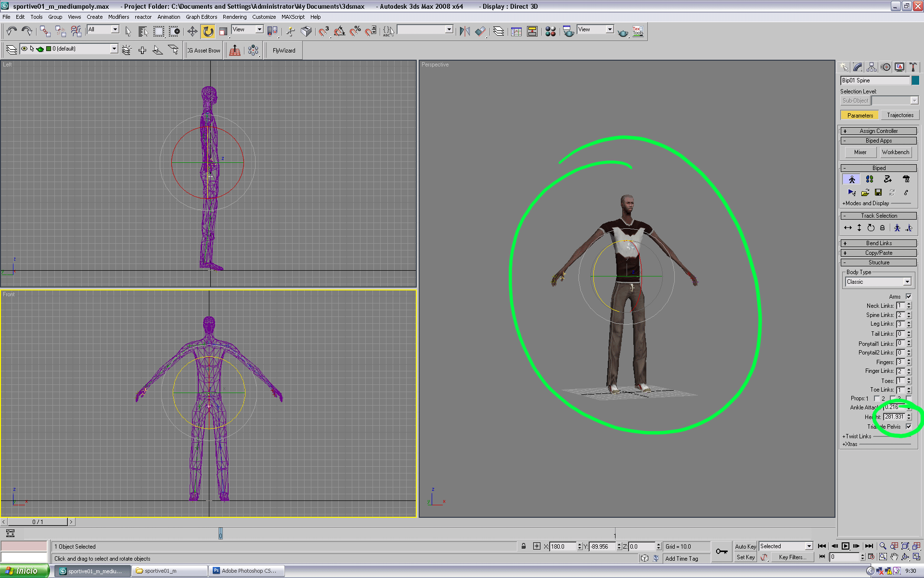The width and height of the screenshot is (924, 578).
Task: Toggle the Triangle Pelvis checkbox
Action: [909, 426]
